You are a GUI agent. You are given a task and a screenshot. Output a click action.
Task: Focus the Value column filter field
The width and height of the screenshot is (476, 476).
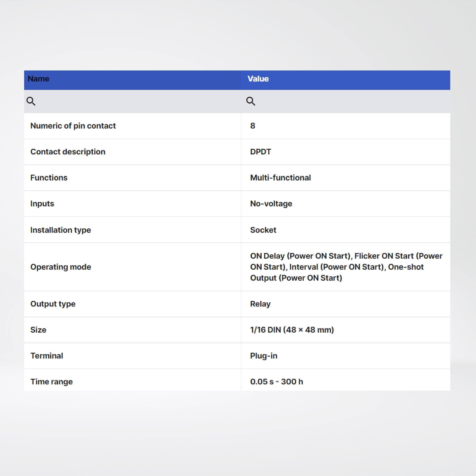tap(345, 101)
